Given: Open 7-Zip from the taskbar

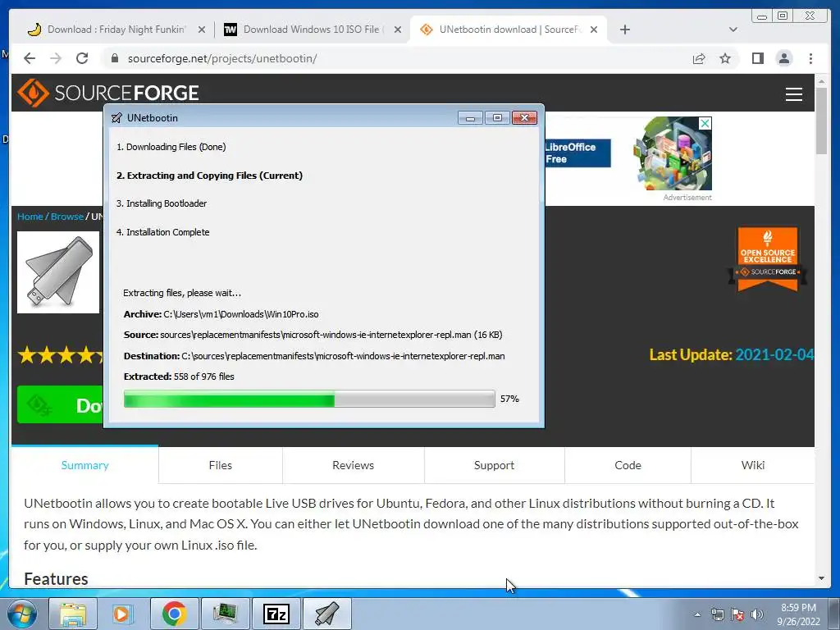Looking at the screenshot, I should pyautogui.click(x=276, y=614).
